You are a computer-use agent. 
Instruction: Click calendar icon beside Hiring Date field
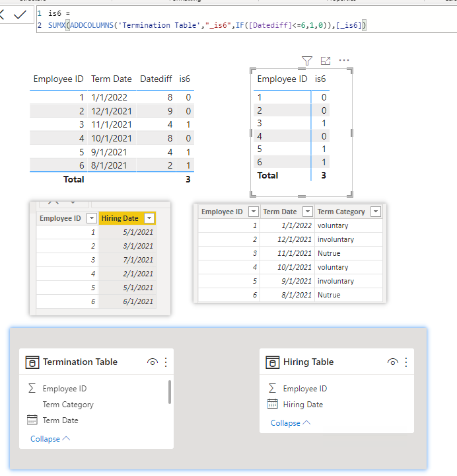click(x=272, y=404)
